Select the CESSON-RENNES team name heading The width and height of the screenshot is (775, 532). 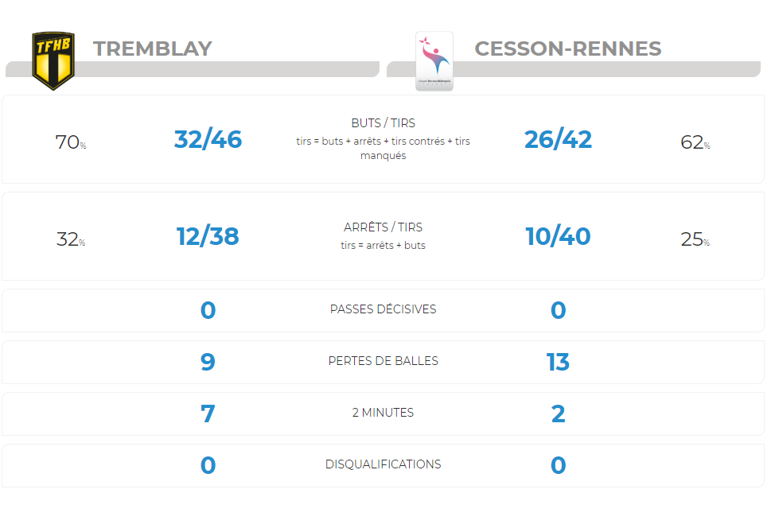pyautogui.click(x=568, y=49)
